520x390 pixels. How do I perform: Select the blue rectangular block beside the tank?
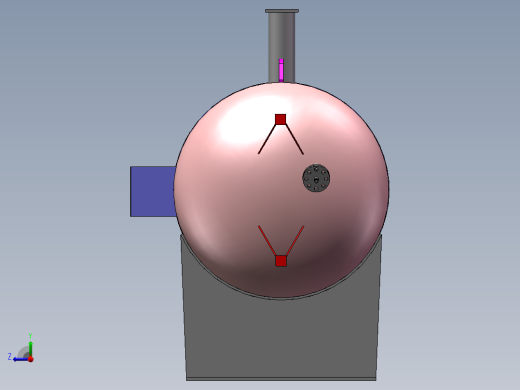pos(153,191)
